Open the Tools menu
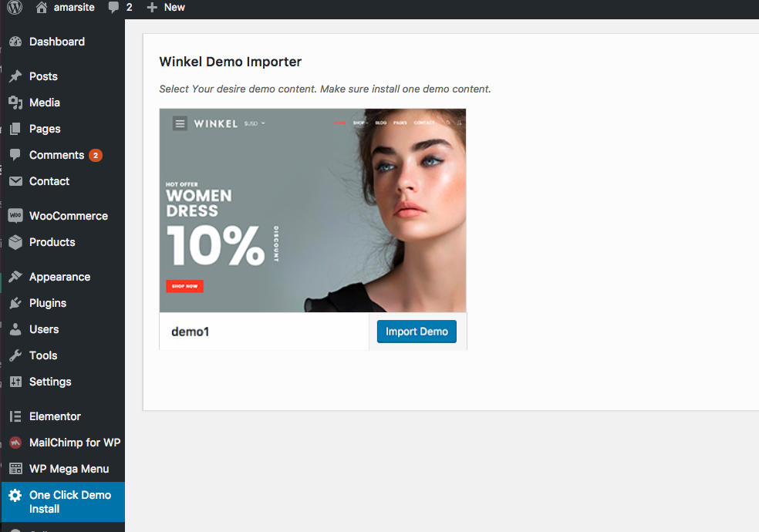 click(43, 355)
